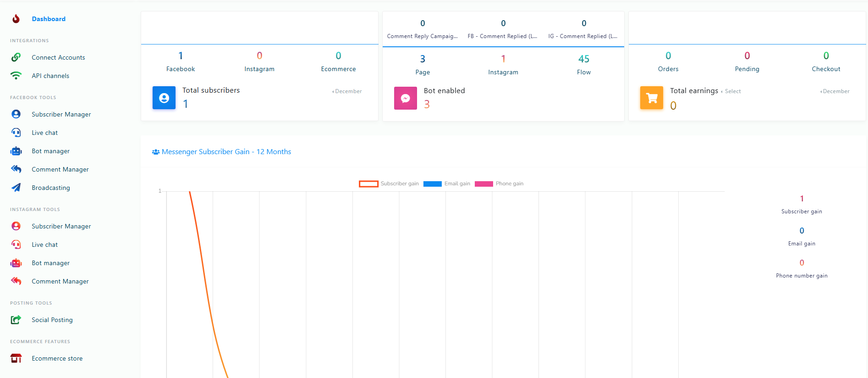The height and width of the screenshot is (378, 868).
Task: Click the users icon beside Messenger Subscriber Gain
Action: (156, 152)
